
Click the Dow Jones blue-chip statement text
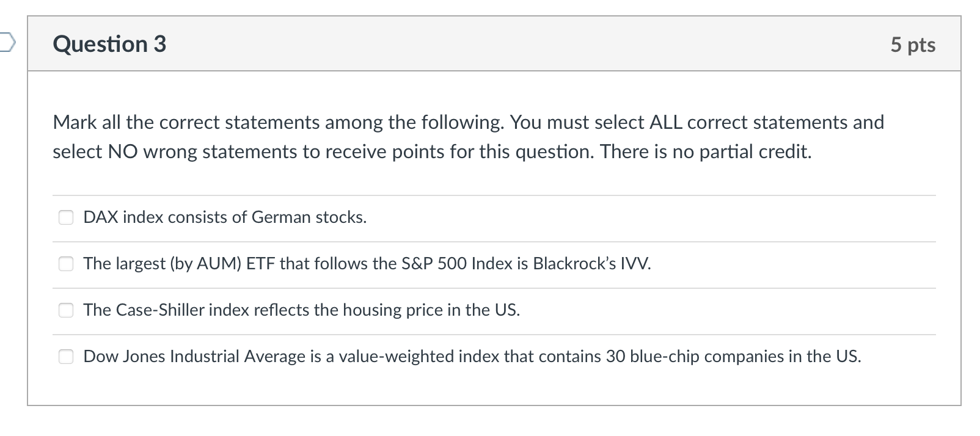pyautogui.click(x=472, y=356)
